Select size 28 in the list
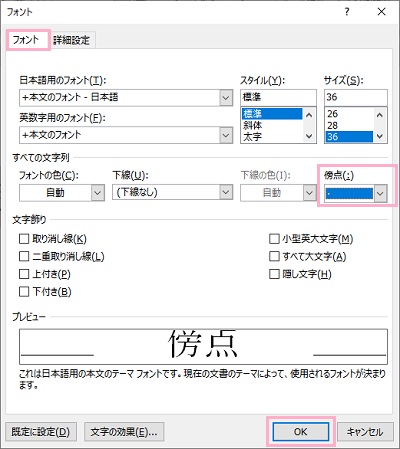Image resolution: width=400 pixels, height=449 pixels. (x=349, y=125)
